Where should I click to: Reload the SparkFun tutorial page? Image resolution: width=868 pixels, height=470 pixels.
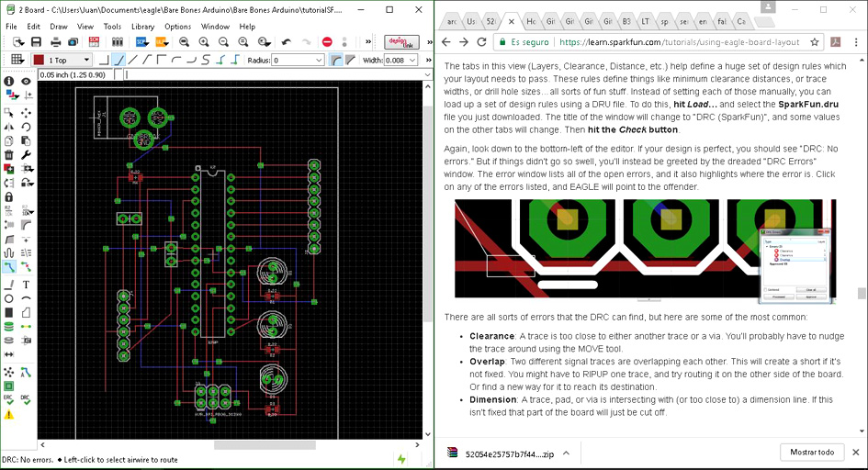481,42
